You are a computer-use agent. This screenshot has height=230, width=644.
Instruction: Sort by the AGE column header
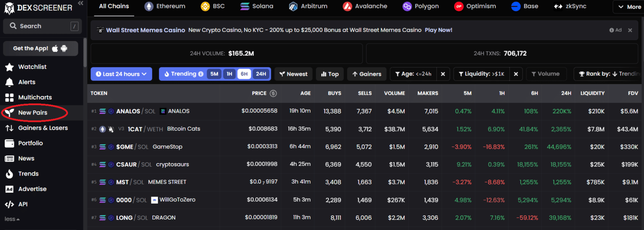pyautogui.click(x=305, y=93)
